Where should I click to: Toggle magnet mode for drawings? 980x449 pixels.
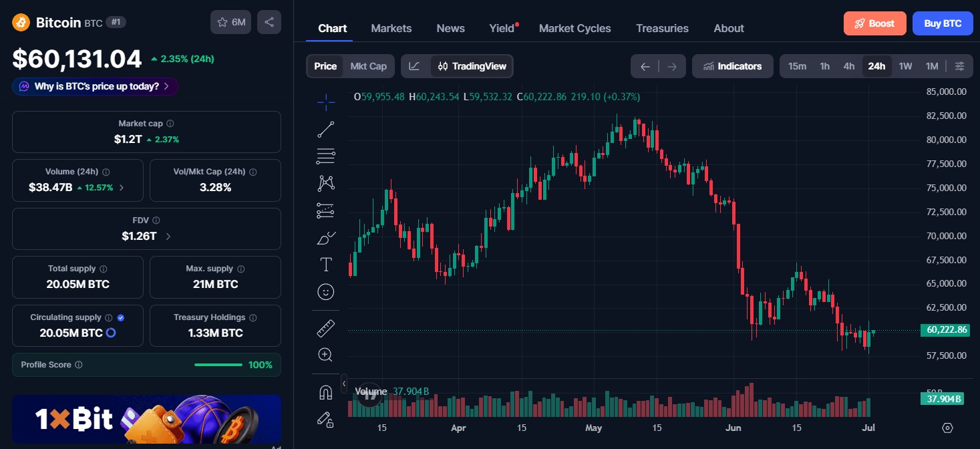[x=326, y=392]
